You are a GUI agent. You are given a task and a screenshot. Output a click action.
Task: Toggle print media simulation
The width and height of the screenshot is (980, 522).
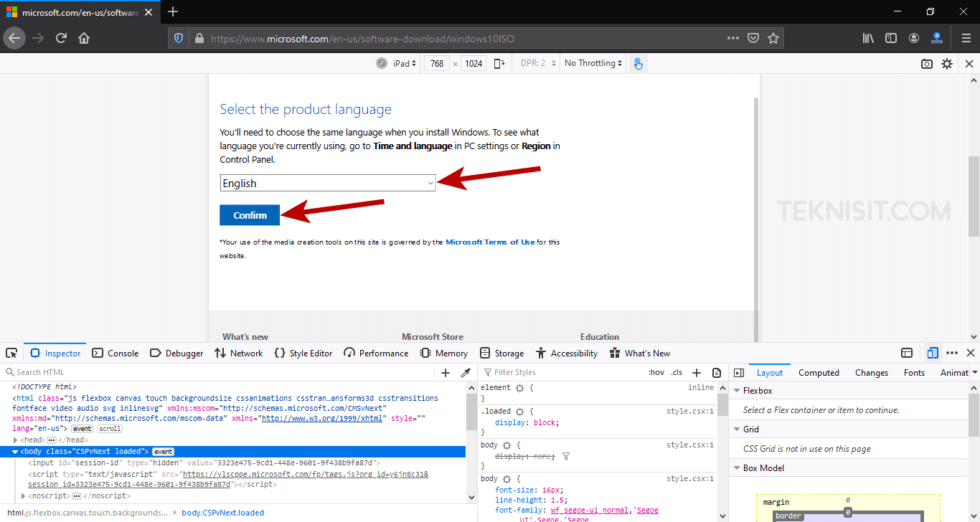tap(717, 373)
